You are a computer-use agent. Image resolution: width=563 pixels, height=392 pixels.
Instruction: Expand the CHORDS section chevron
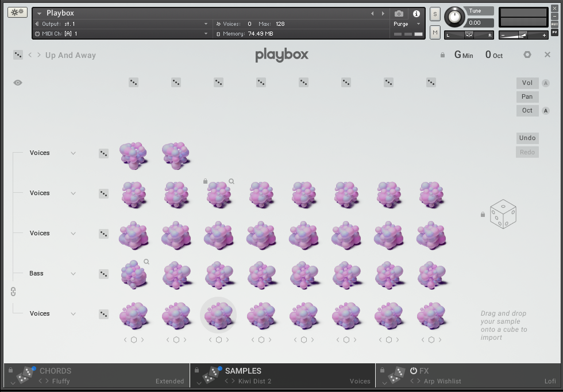pyautogui.click(x=13, y=383)
